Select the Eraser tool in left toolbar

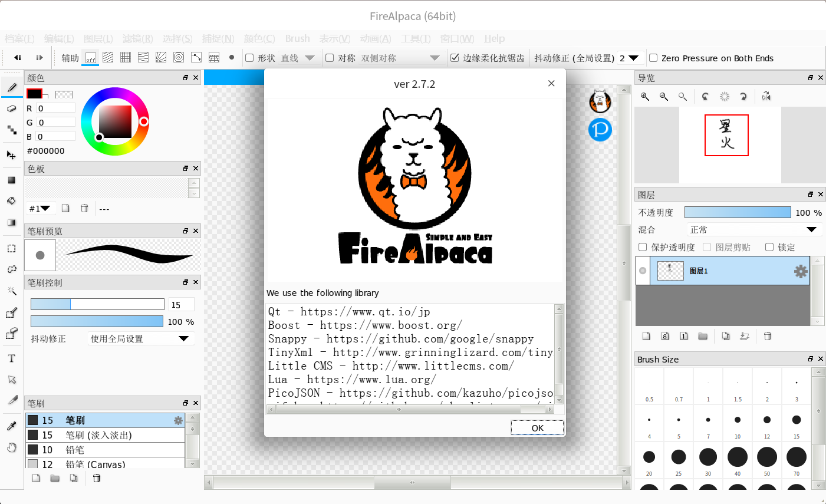[x=11, y=108]
